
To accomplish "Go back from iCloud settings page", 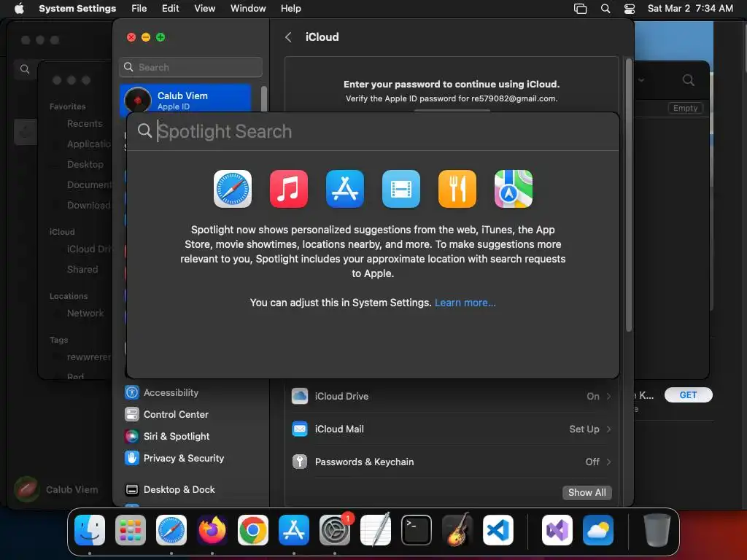I will (x=288, y=37).
